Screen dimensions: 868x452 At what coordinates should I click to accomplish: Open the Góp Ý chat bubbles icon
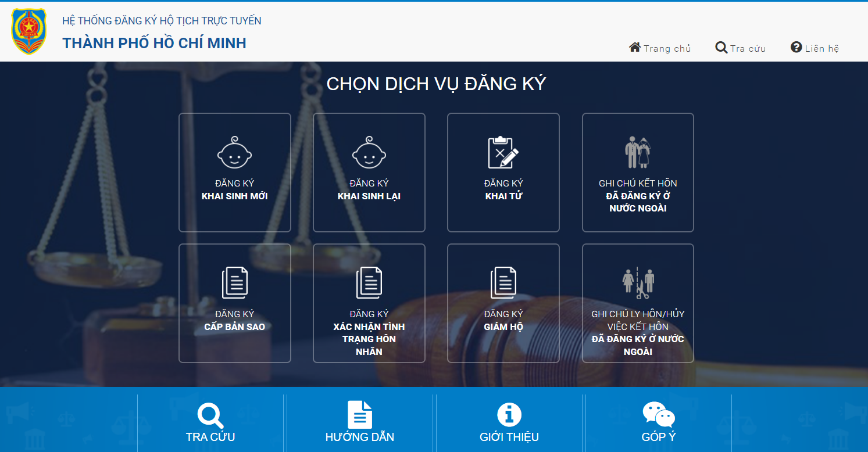pos(659,415)
